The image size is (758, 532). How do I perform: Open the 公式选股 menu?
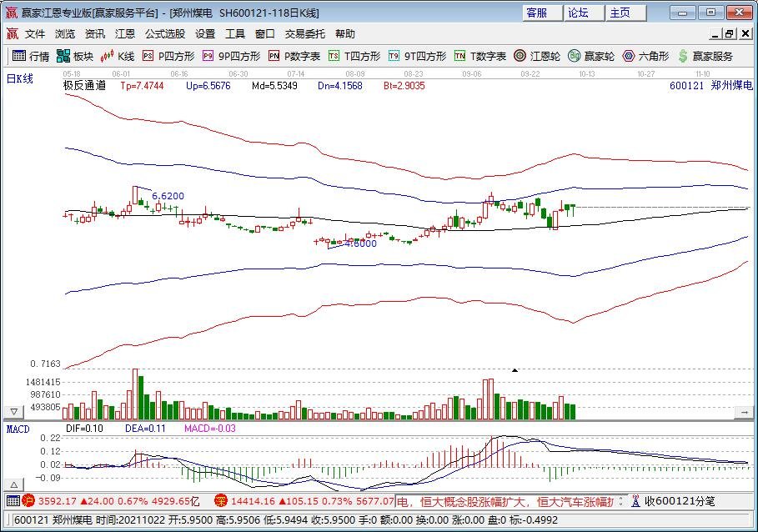[164, 34]
